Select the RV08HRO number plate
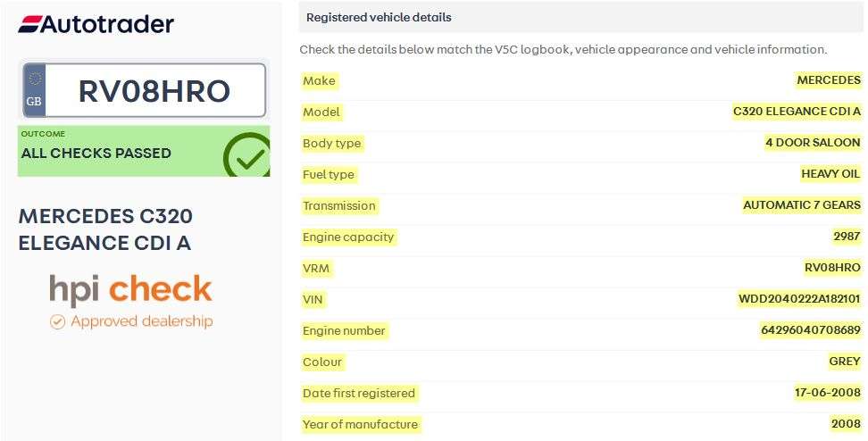This screenshot has height=441, width=868. (144, 90)
